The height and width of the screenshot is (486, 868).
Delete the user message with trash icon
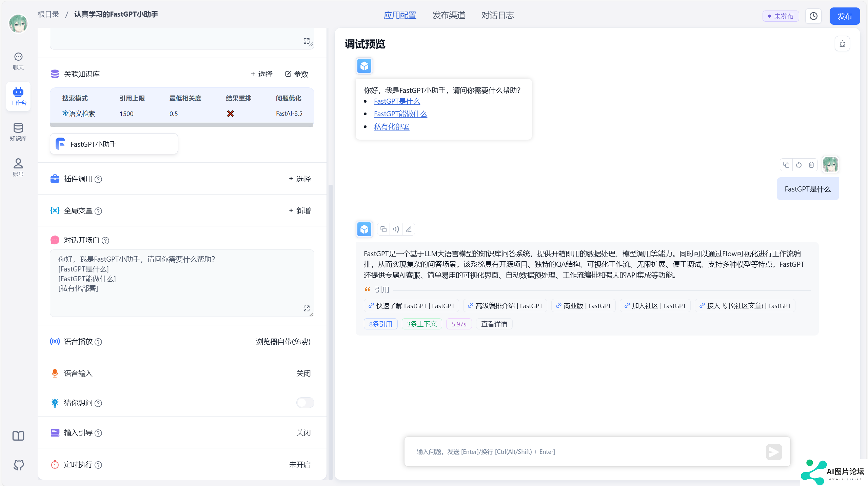pyautogui.click(x=811, y=165)
